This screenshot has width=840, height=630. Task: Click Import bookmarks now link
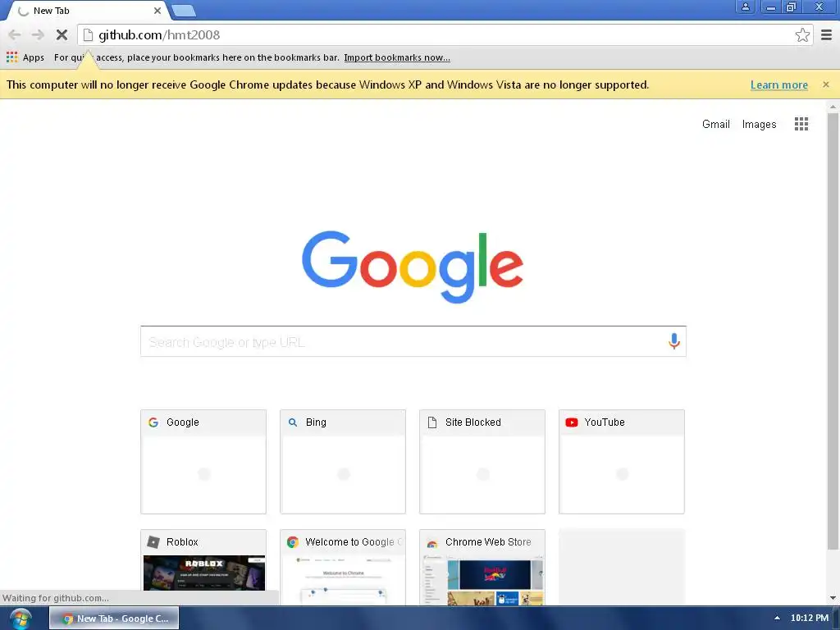[397, 57]
